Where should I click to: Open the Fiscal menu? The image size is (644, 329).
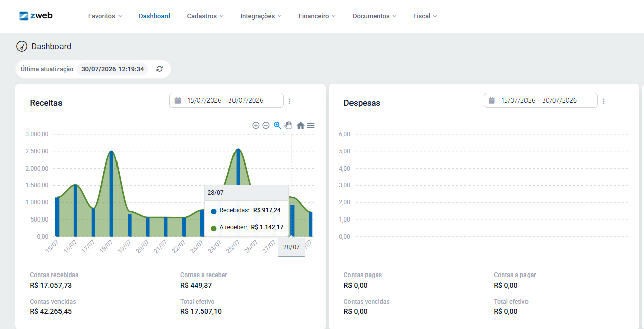[x=425, y=16]
